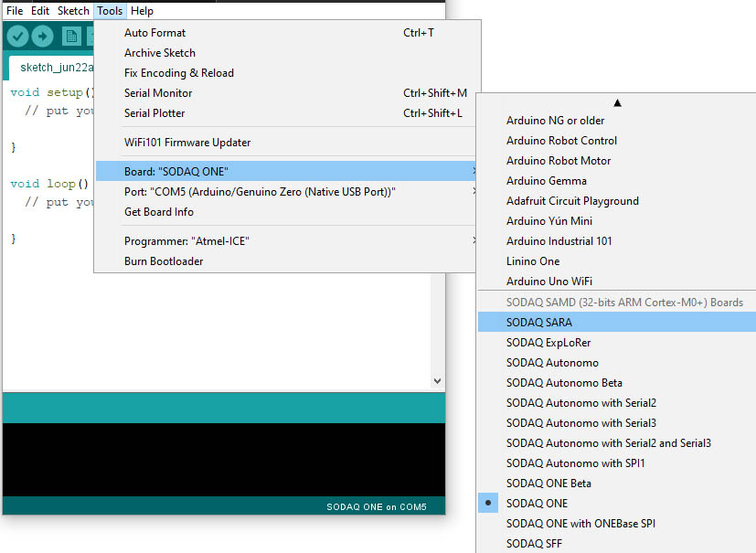756x553 pixels.
Task: Select Get Board Info
Action: point(159,212)
